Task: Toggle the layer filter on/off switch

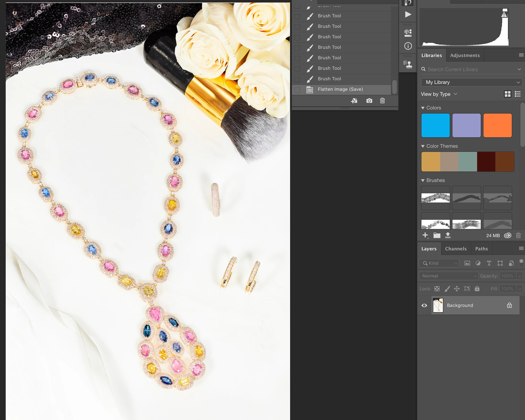Action: point(521,262)
